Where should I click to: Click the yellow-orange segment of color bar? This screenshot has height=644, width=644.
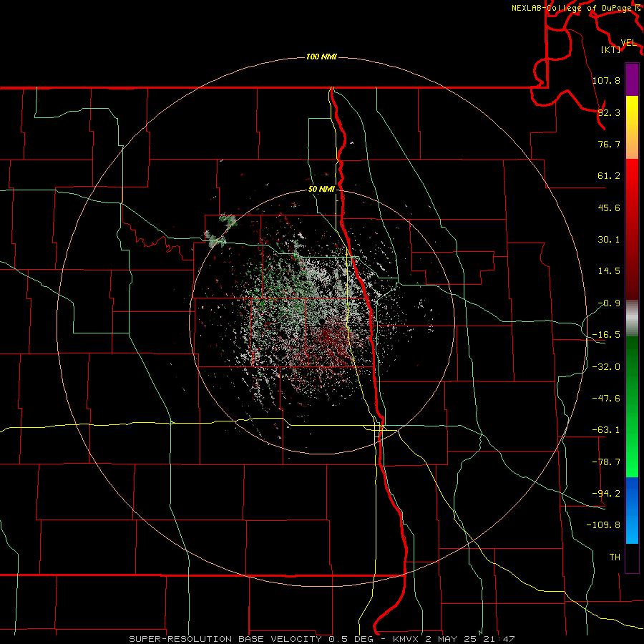[x=632, y=127]
